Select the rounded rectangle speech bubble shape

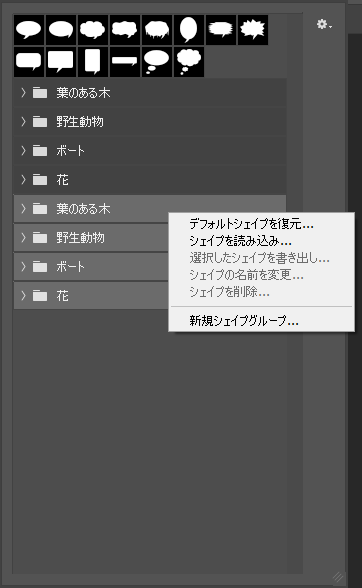click(29, 62)
